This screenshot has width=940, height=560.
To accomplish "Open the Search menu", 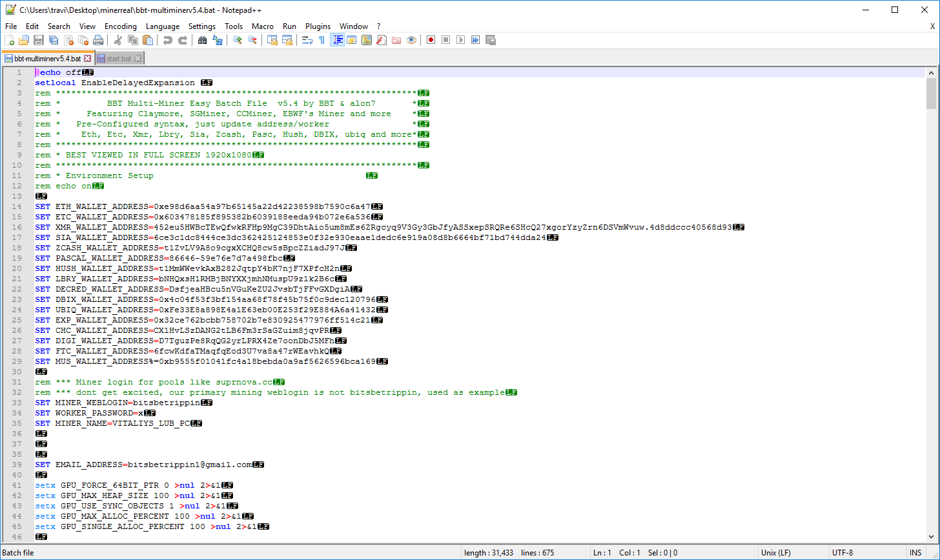I will [59, 26].
